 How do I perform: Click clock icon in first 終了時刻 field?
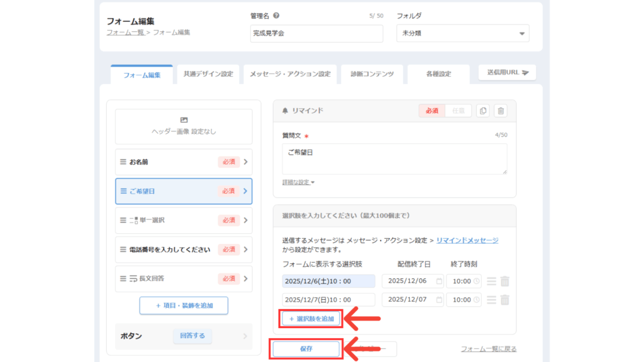pos(476,282)
